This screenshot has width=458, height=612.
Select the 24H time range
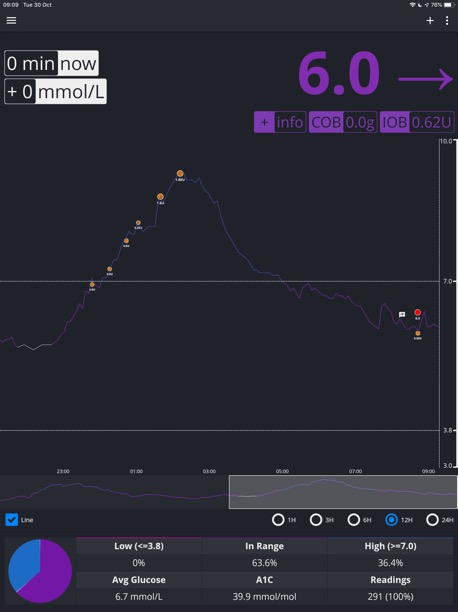[432, 520]
